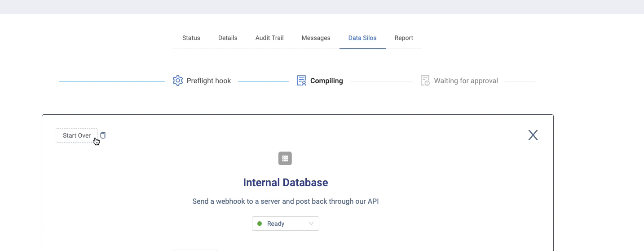
Task: Select the Data Silos tab
Action: pos(362,38)
